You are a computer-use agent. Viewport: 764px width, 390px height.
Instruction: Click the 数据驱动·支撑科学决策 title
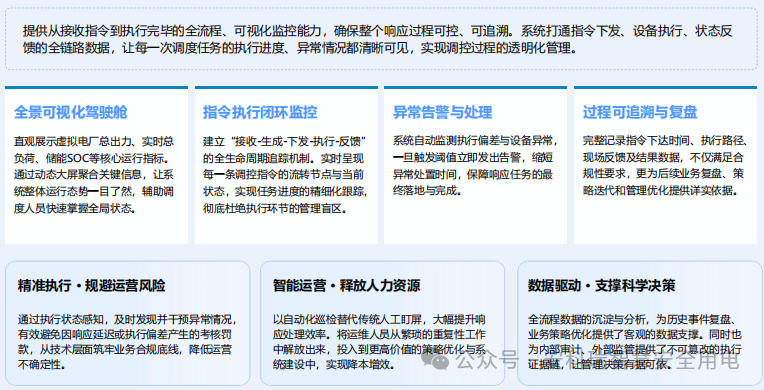click(601, 285)
